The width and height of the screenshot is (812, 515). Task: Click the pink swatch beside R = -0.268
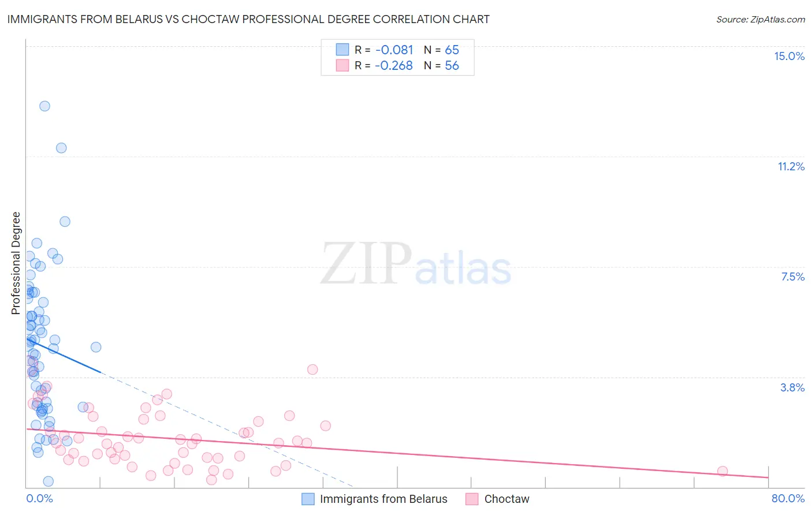click(x=342, y=65)
